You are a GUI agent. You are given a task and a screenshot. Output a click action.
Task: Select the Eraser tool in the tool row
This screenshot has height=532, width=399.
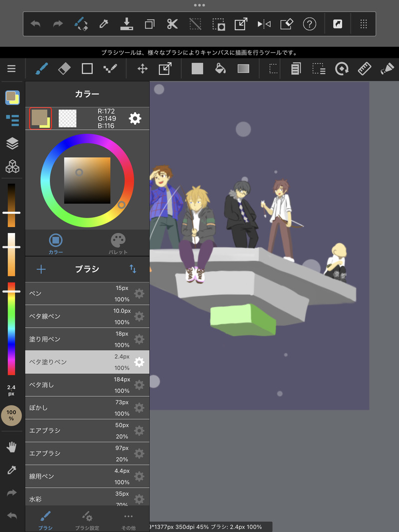point(64,68)
